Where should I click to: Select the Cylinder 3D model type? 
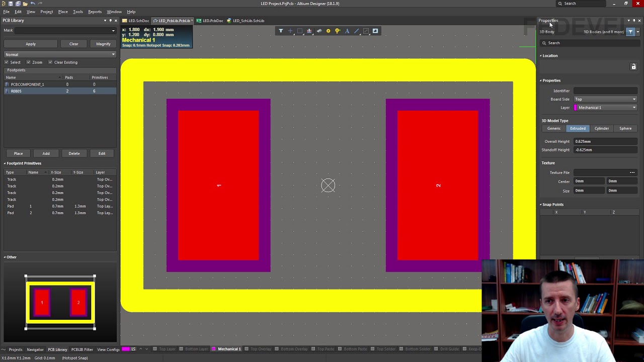tap(601, 128)
